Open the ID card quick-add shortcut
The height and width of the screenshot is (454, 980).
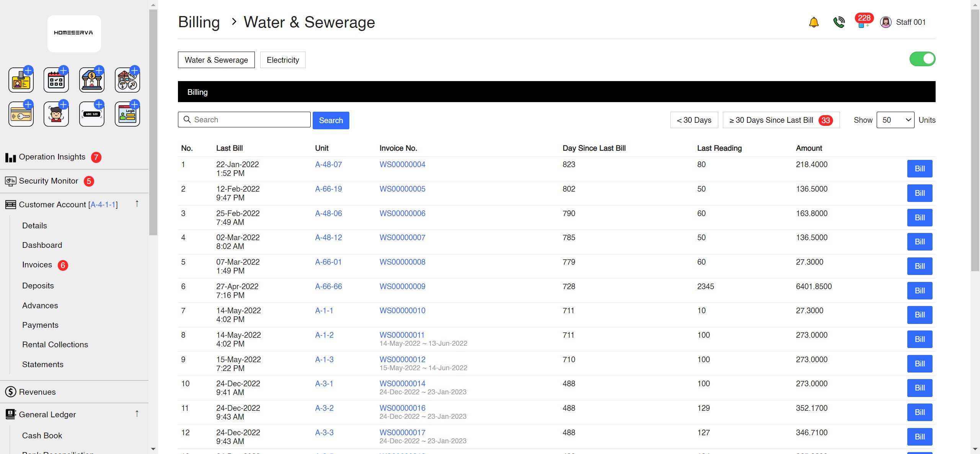point(21,79)
